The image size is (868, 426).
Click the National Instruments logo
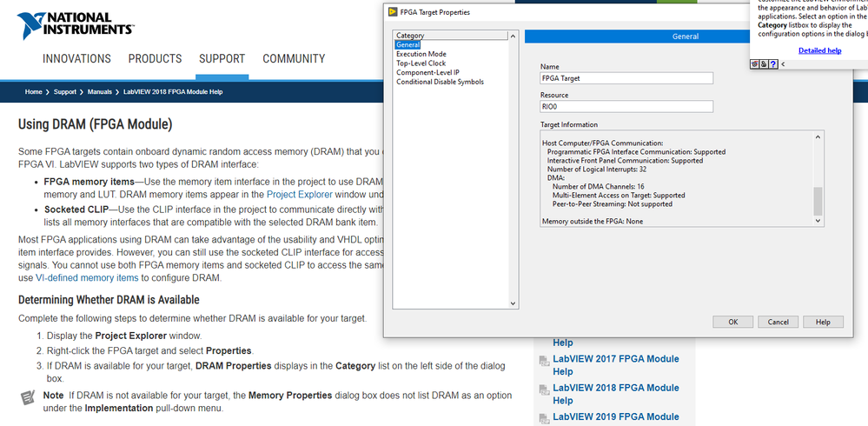pos(76,25)
